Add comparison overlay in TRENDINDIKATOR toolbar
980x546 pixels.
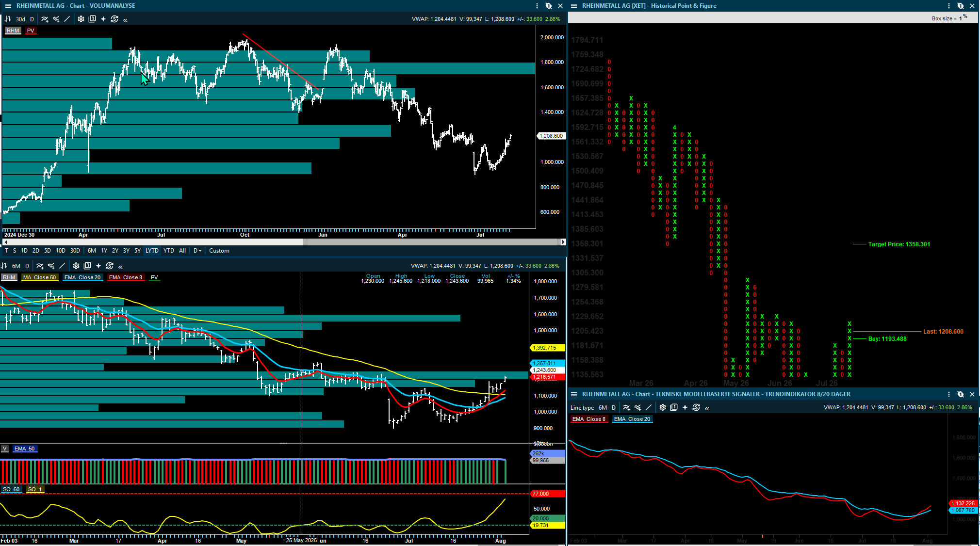[637, 408]
